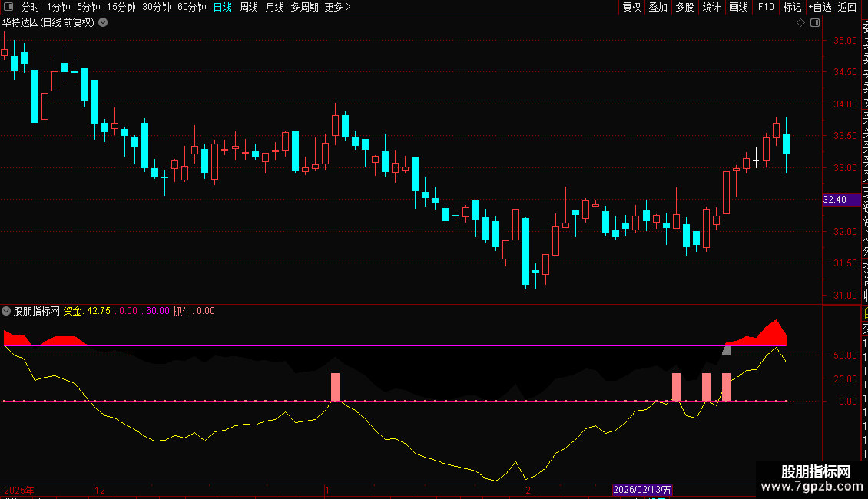This screenshot has height=499, width=868.
Task: Expand the 股朋指标网 indicator dropdown arrow
Action: [6, 311]
